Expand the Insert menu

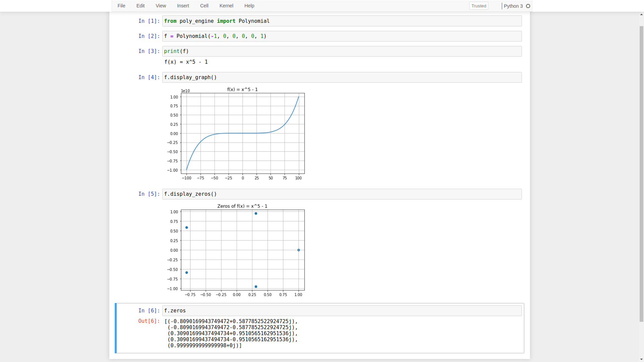(183, 6)
